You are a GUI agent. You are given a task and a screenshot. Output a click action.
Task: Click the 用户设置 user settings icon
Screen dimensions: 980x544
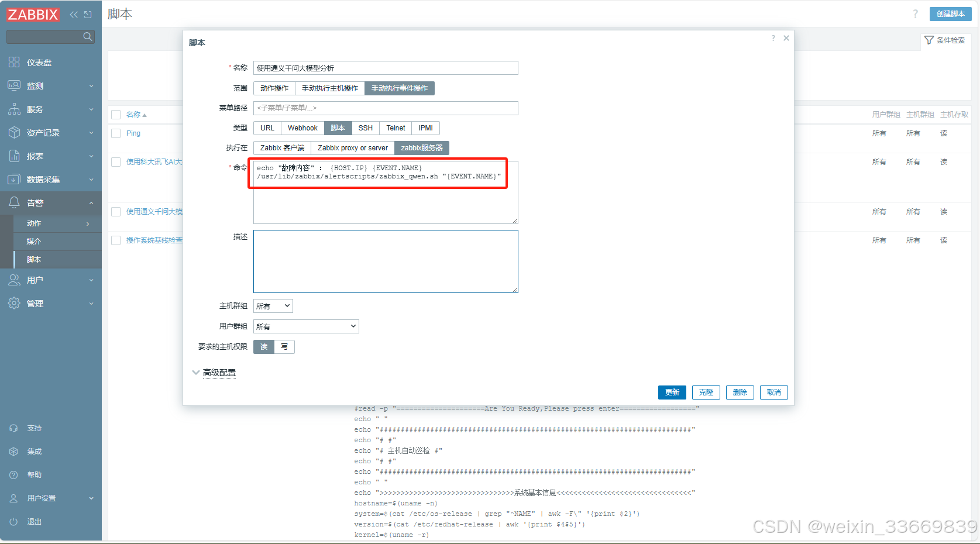click(13, 498)
